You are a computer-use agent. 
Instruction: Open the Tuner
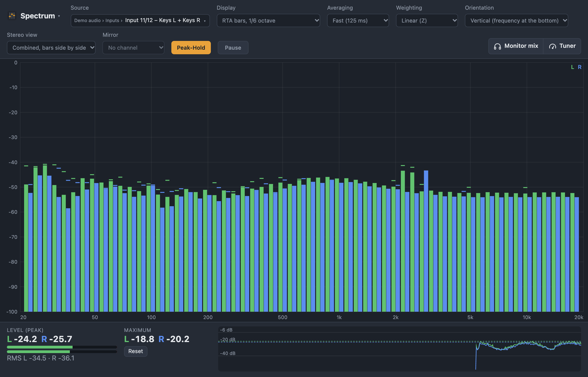pyautogui.click(x=562, y=46)
